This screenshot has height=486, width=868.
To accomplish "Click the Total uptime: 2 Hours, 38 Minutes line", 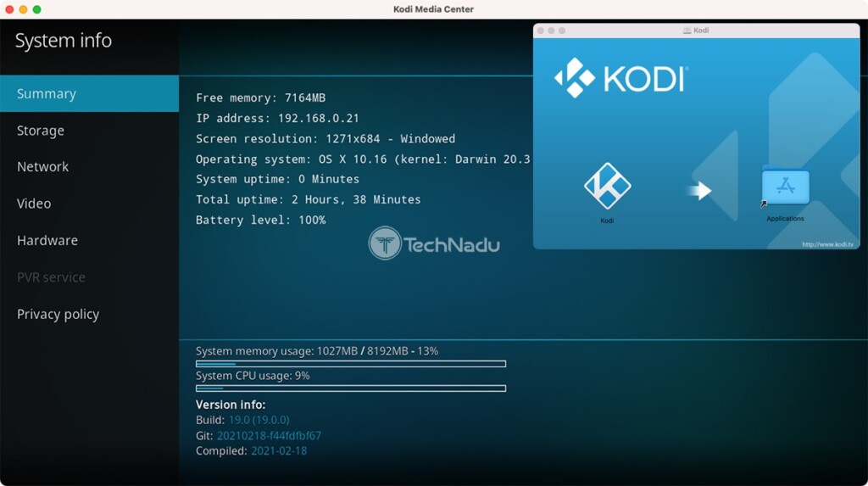I will click(309, 199).
